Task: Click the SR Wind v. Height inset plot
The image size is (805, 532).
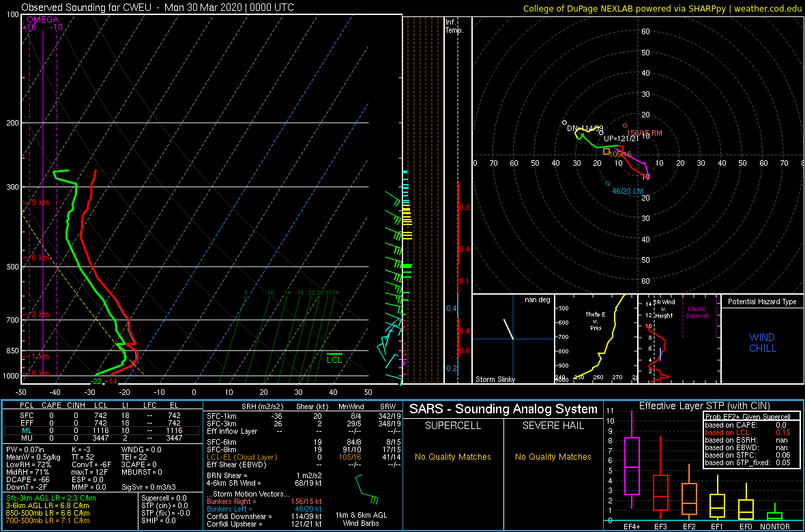Action: [x=679, y=340]
